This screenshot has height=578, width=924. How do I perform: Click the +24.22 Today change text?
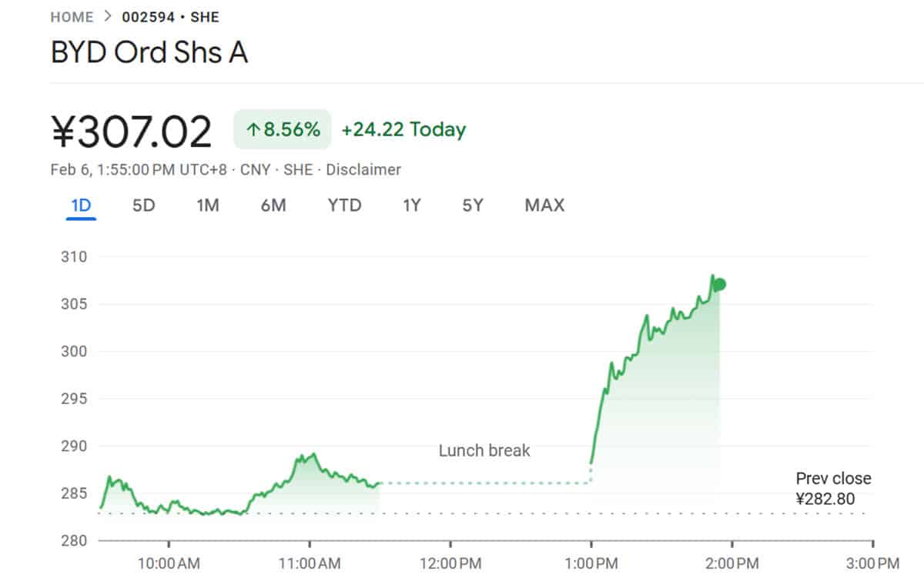coord(403,130)
